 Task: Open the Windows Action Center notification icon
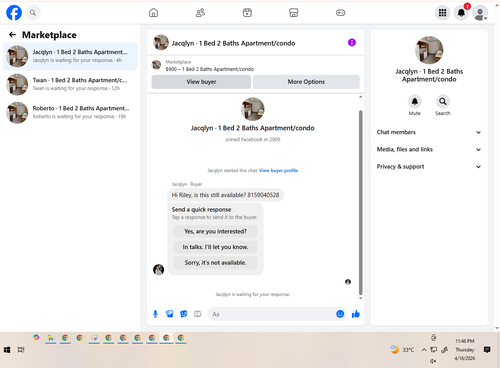[x=487, y=350]
